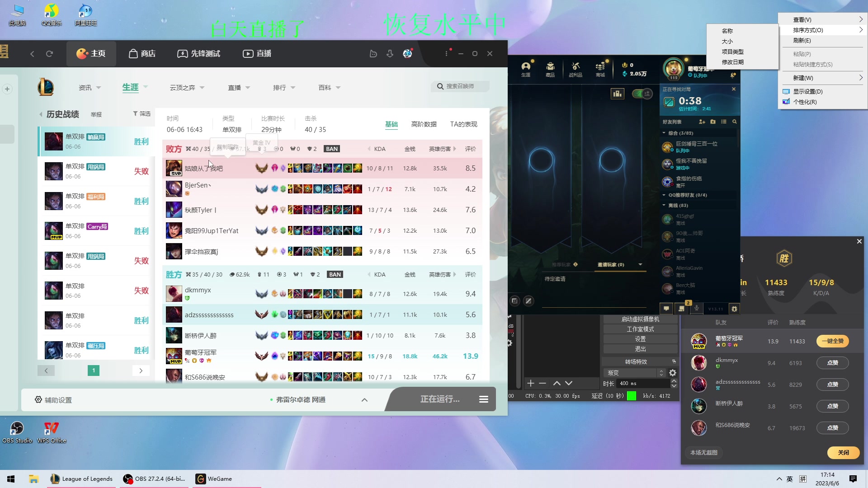Toggle the microphone icon in League client
Screen dimensions: 868x488
[x=697, y=309]
